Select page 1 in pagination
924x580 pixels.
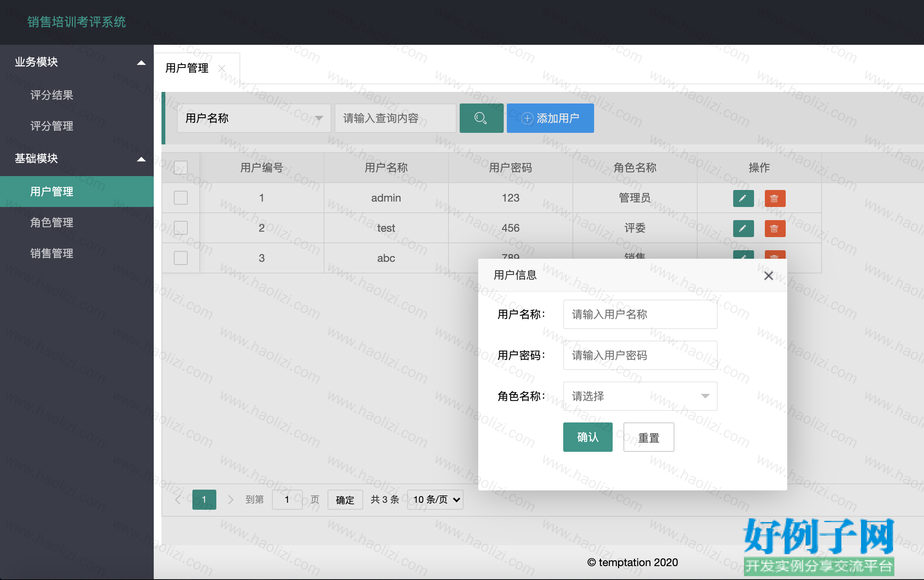204,500
